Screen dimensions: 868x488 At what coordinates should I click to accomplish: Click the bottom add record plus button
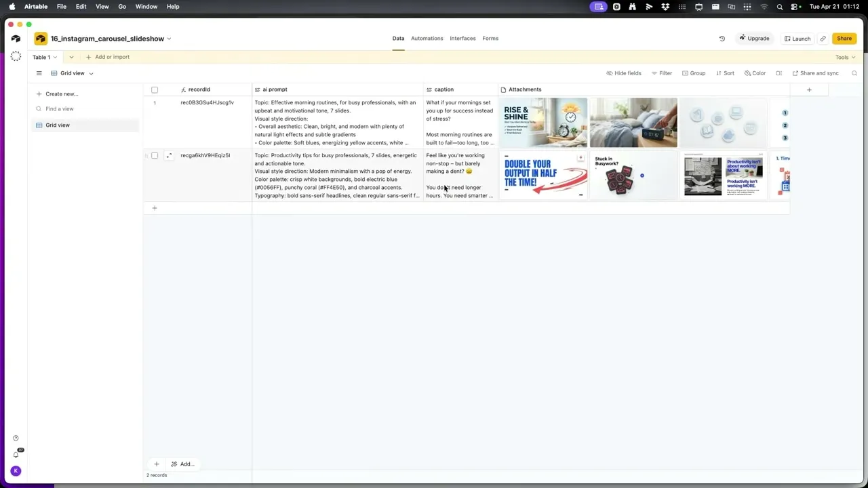156,464
